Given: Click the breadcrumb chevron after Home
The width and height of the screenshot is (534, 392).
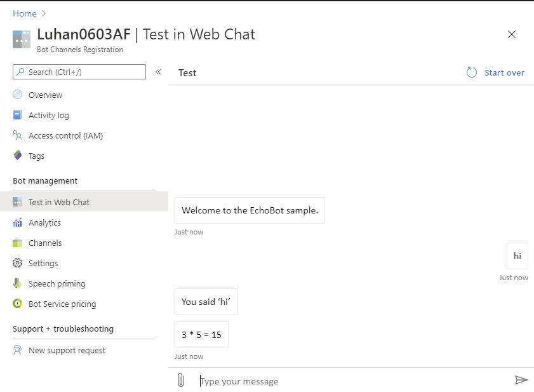Looking at the screenshot, I should 44,13.
